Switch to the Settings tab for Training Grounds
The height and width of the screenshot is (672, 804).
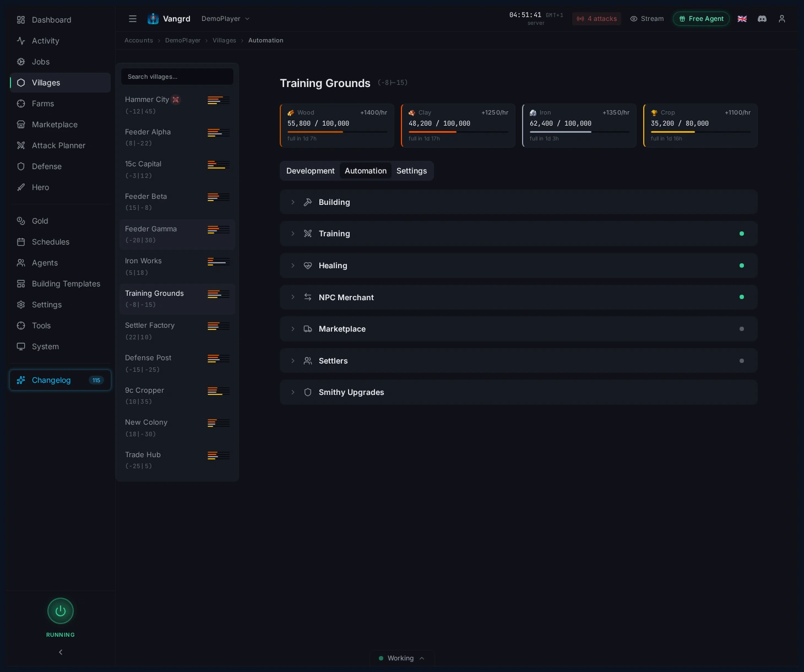coord(412,171)
